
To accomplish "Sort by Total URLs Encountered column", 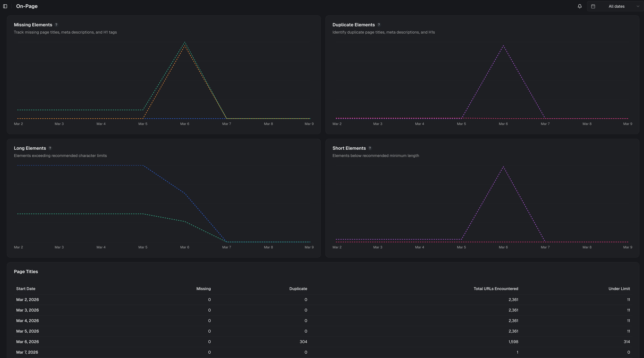I will [x=495, y=289].
